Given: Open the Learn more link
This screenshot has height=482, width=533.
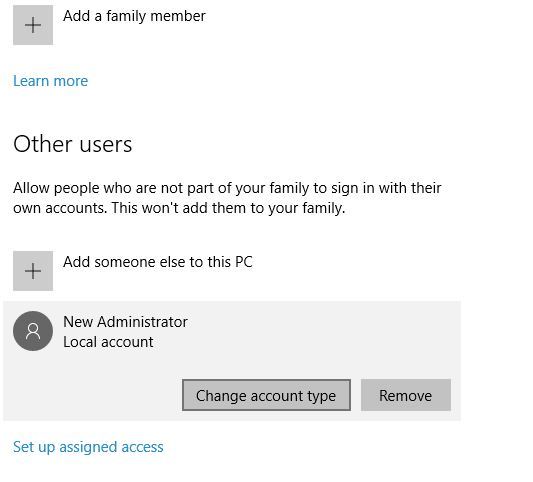Looking at the screenshot, I should (x=50, y=81).
